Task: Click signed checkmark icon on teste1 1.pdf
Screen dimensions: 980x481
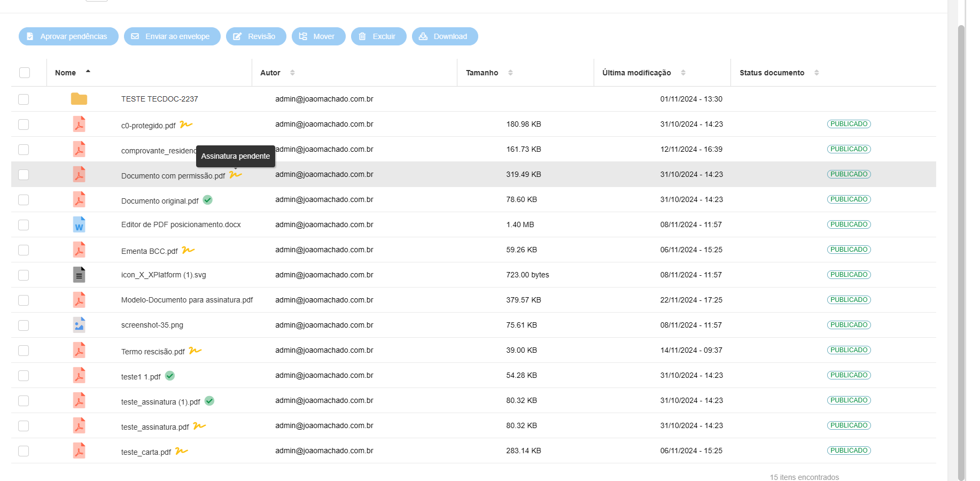Action: click(170, 376)
